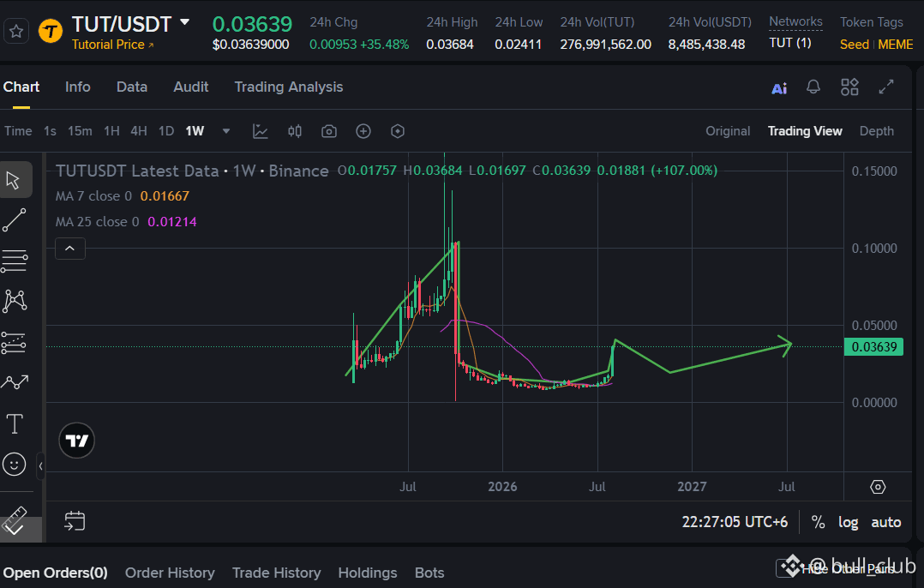Switch to Trading View chart
This screenshot has height=588, width=924.
[805, 131]
